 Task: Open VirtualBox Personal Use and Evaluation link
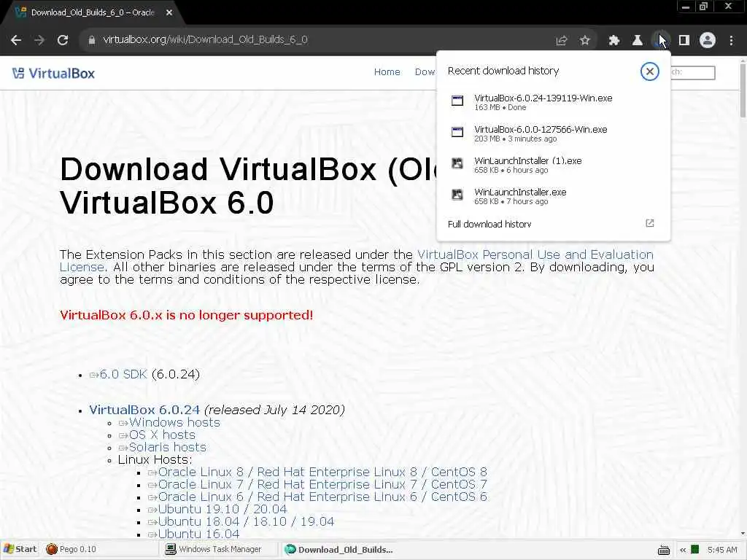tap(535, 254)
